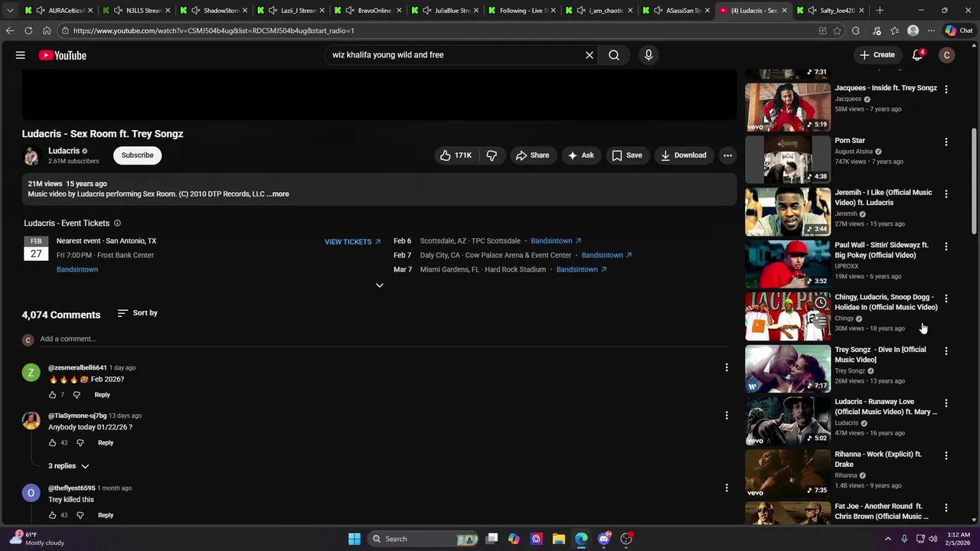The height and width of the screenshot is (551, 980).
Task: Reply to @zesmeralbell6641 comment
Action: 102,395
